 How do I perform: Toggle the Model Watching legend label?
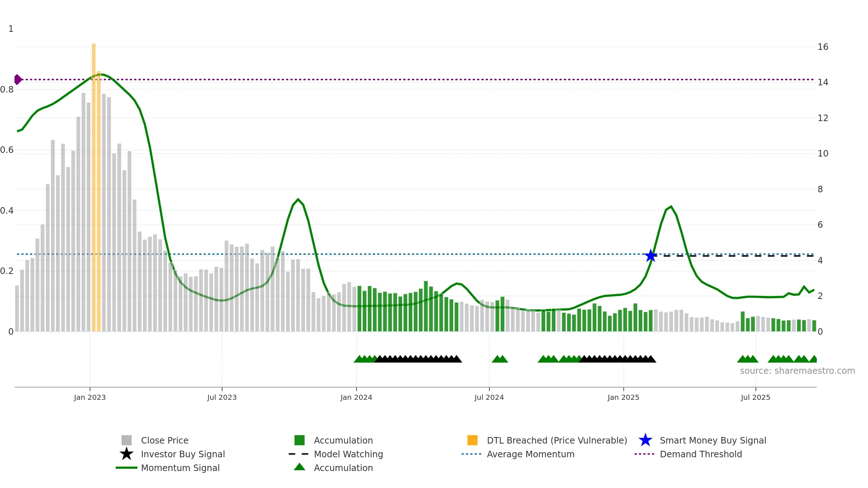(x=348, y=454)
